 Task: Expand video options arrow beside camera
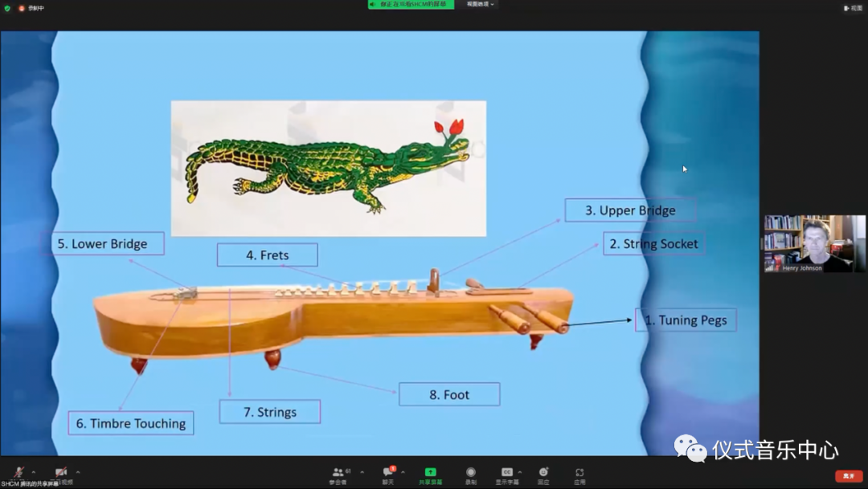click(77, 472)
